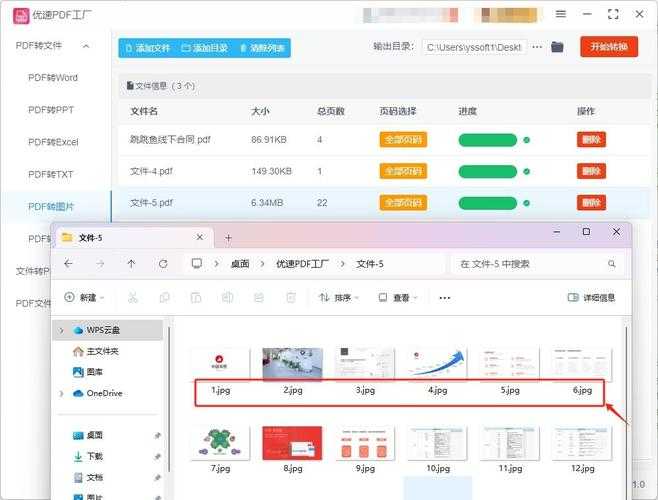
Task: Click the progress bar of 文件-5.pdf
Action: (488, 203)
